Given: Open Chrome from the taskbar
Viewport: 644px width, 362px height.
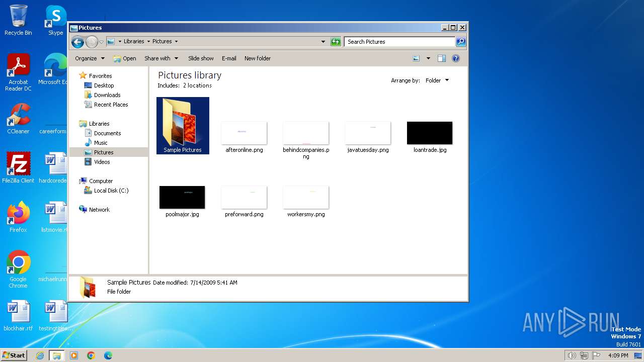Looking at the screenshot, I should click(x=91, y=355).
